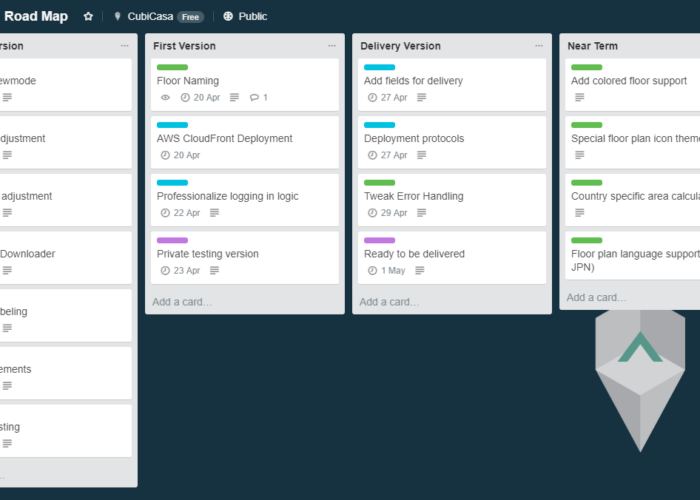Open the Delivery Version list menu
Screen dimensions: 700x500
point(539,46)
